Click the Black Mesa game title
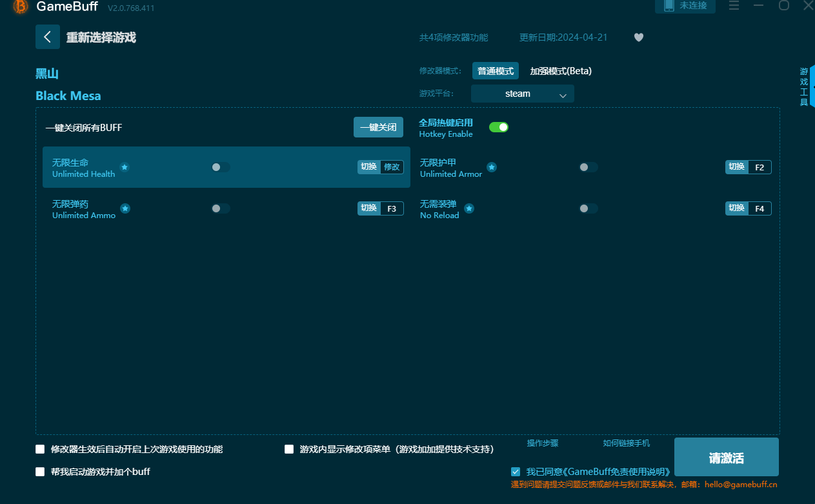This screenshot has width=815, height=504. coord(68,96)
